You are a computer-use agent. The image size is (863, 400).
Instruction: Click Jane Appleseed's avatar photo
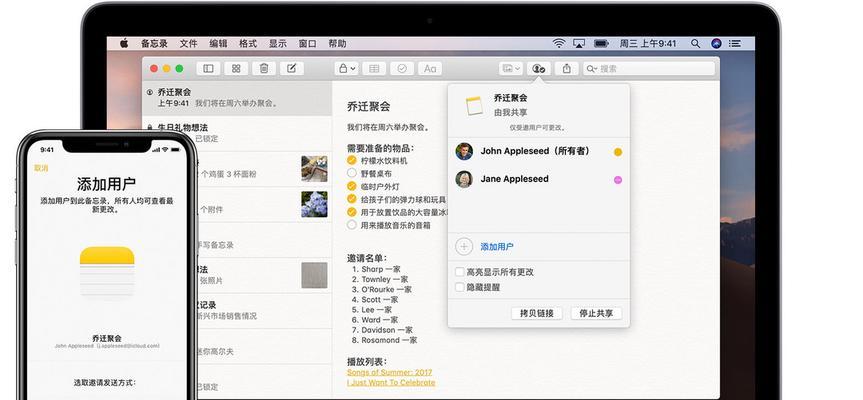(x=464, y=179)
